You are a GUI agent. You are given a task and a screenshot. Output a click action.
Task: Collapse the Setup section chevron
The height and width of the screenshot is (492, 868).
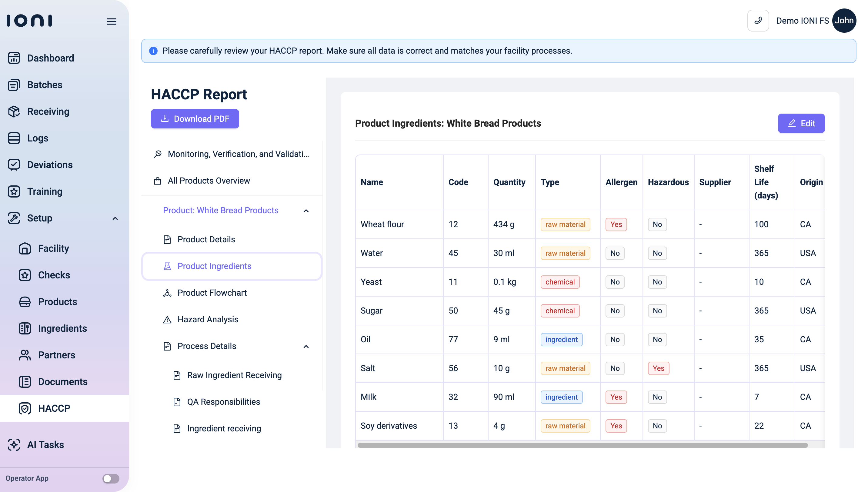tap(115, 219)
